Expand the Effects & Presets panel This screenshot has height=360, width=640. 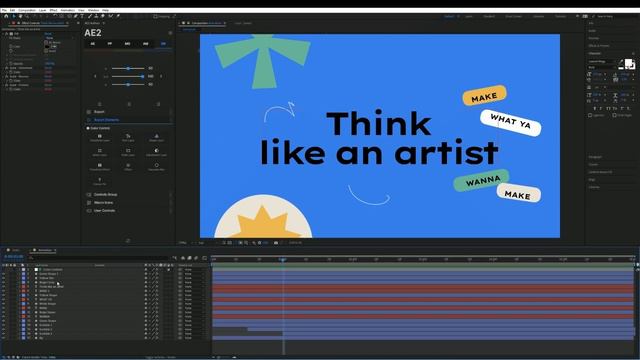point(599,46)
